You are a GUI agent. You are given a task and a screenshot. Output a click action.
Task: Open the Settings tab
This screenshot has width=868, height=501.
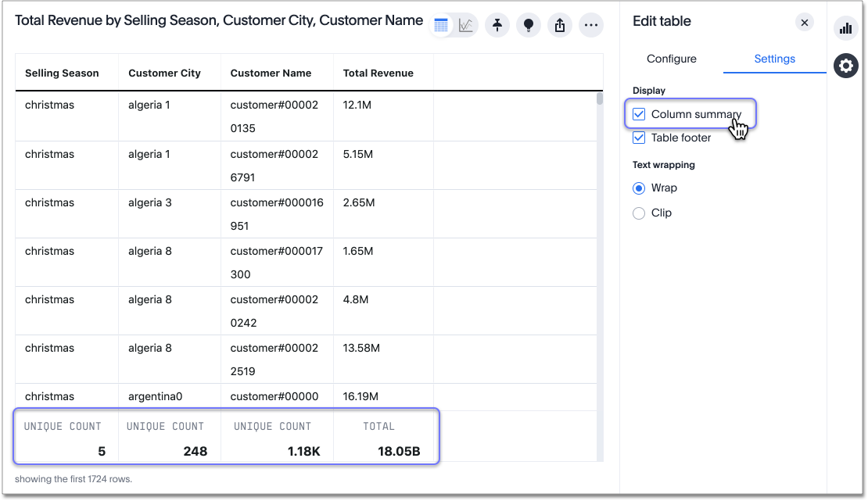tap(774, 59)
